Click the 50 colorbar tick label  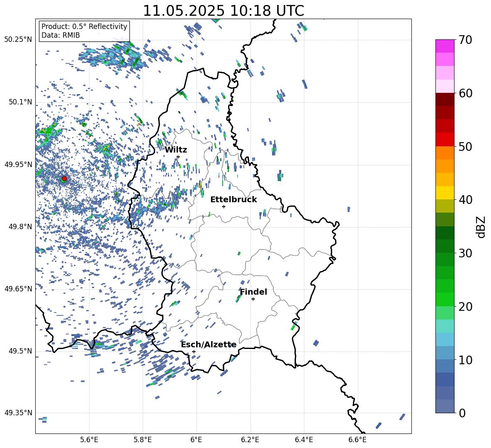(x=465, y=146)
